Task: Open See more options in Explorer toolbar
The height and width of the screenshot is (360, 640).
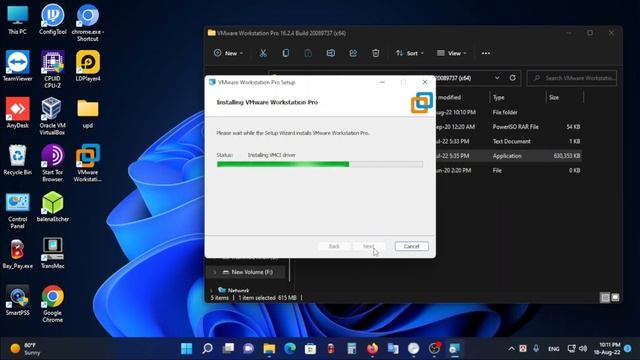Action: (486, 53)
